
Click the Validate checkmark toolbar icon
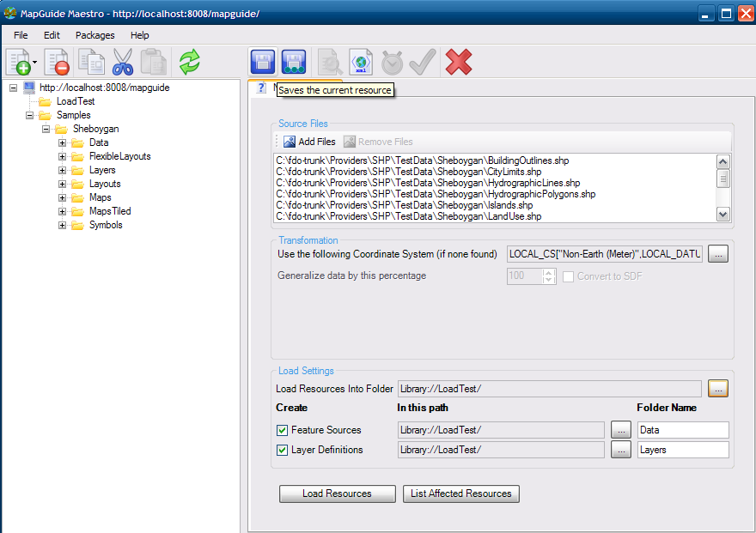(x=423, y=62)
